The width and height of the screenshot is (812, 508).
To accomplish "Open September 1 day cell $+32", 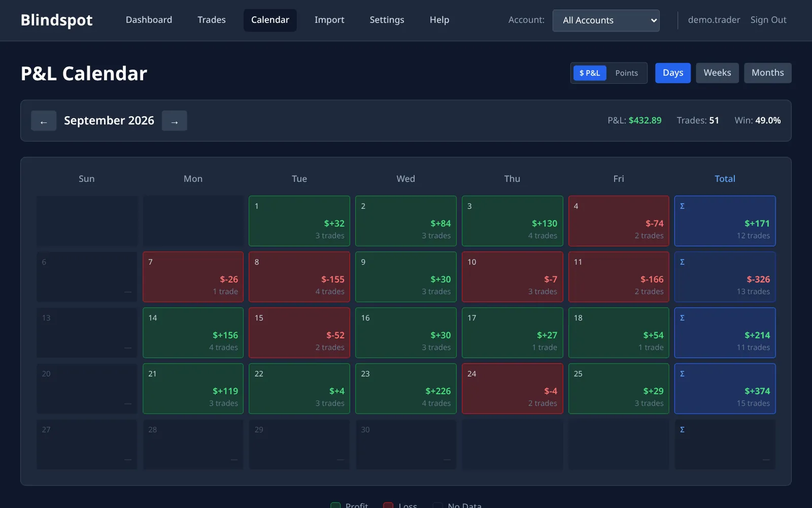I will (x=299, y=221).
